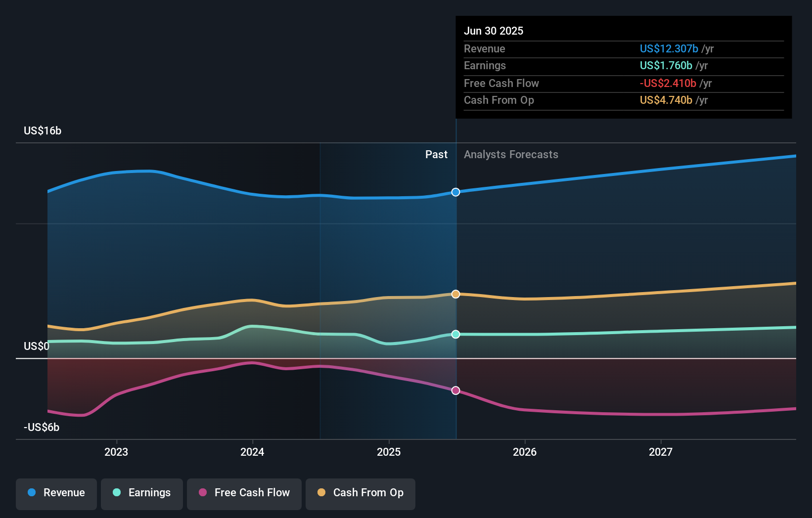Select the blue Revenue data point marker

[x=455, y=192]
